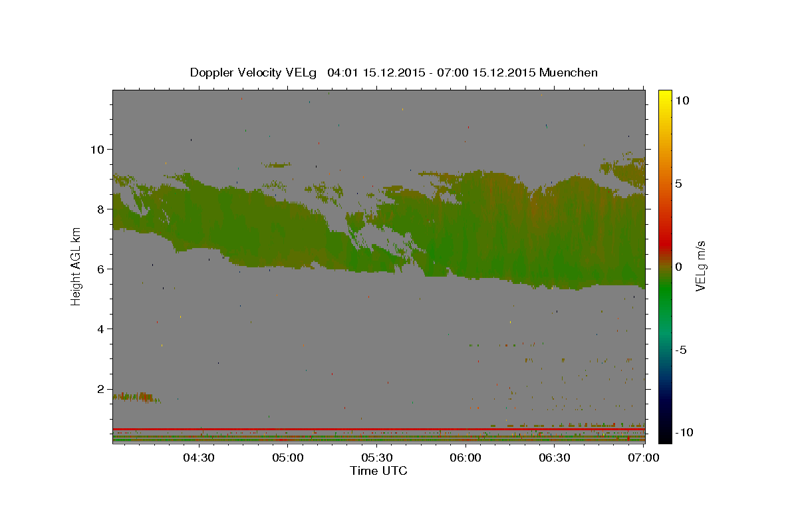The height and width of the screenshot is (532, 798).
Task: Click the 'VELg m/s' colorbar title
Action: [700, 266]
